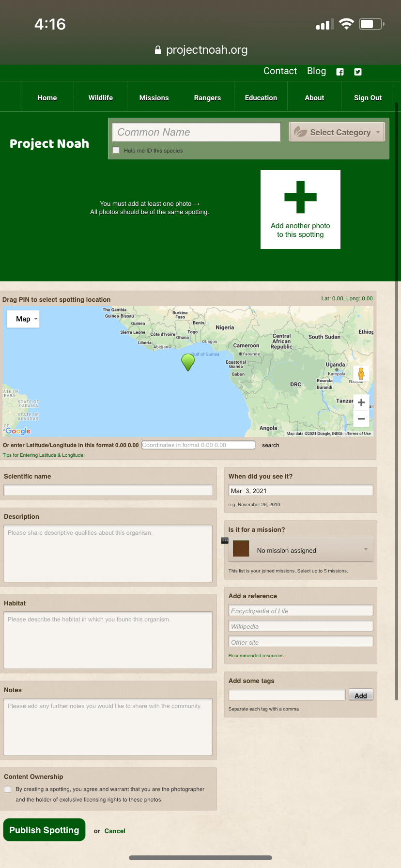The height and width of the screenshot is (868, 401).
Task: Click the green plus add photo icon
Action: tap(300, 197)
